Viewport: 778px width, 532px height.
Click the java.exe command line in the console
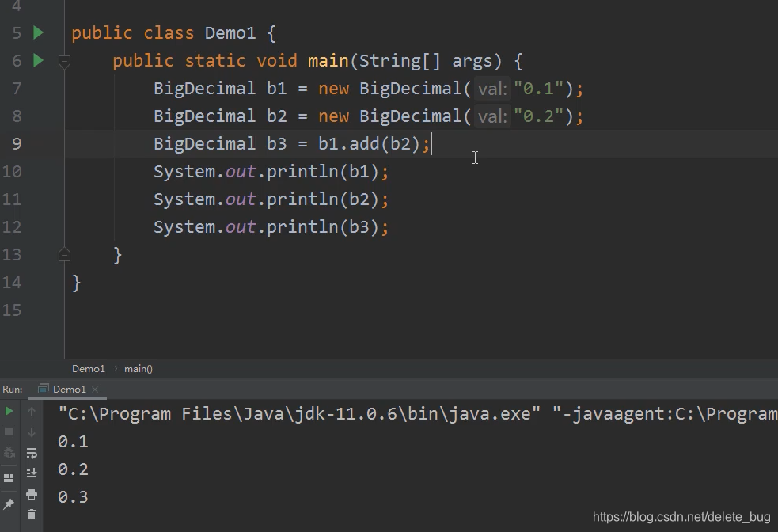(x=418, y=414)
